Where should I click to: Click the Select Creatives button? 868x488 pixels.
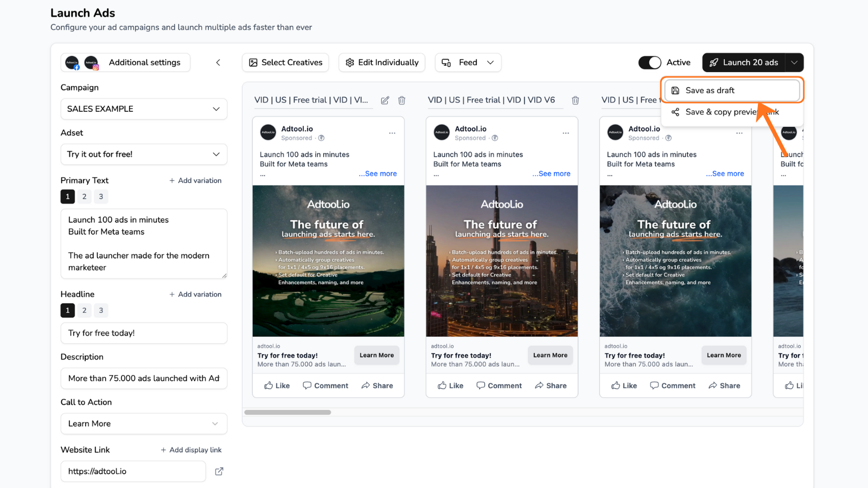(x=285, y=62)
